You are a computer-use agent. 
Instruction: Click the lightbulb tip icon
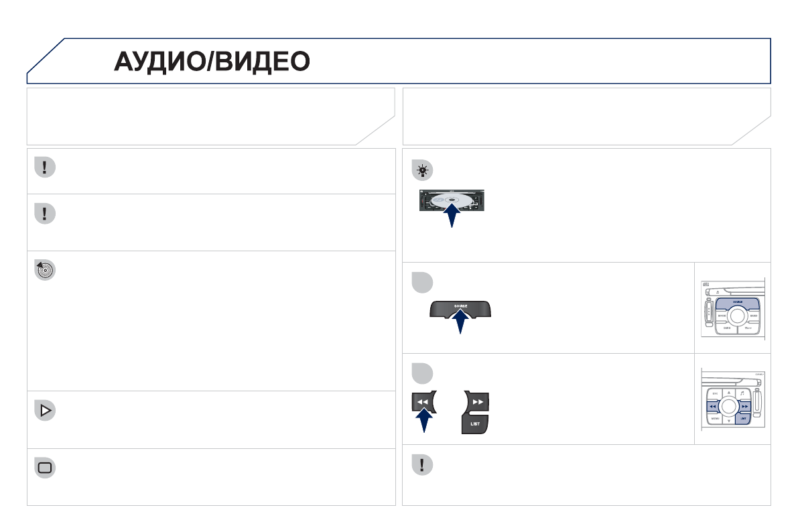pyautogui.click(x=421, y=172)
